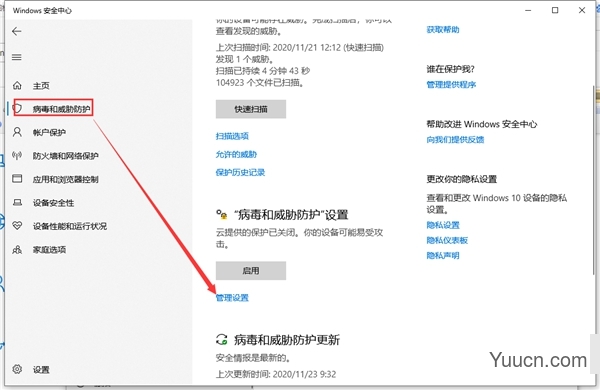Open 隐私设置 link

click(443, 225)
